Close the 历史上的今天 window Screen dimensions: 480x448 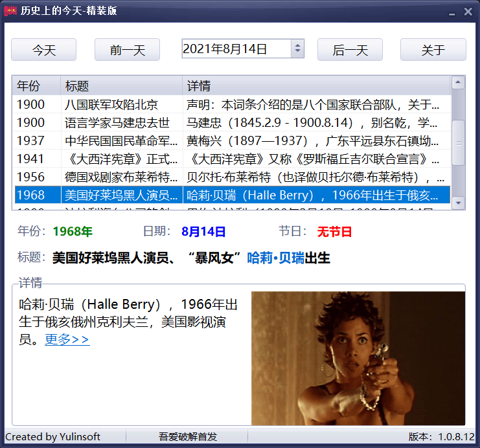(468, 11)
